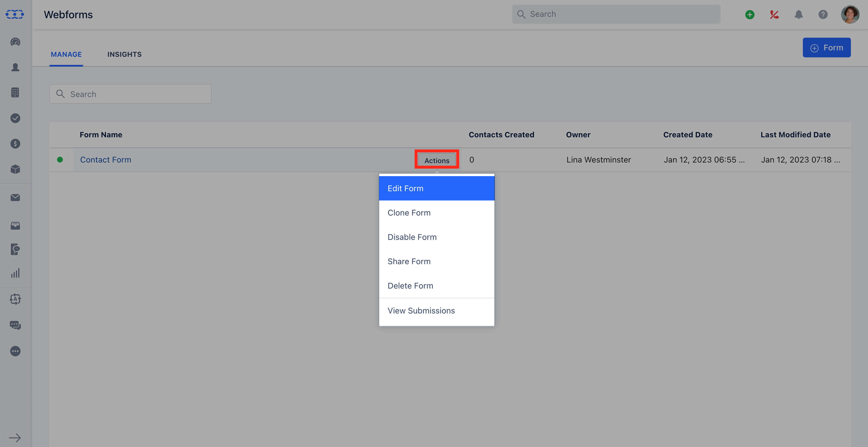Click the Lina Westminster owner cell
The width and height of the screenshot is (868, 447).
pyautogui.click(x=598, y=160)
